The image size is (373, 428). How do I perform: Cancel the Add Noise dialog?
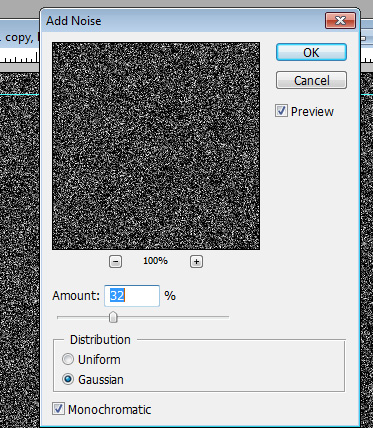pyautogui.click(x=311, y=80)
